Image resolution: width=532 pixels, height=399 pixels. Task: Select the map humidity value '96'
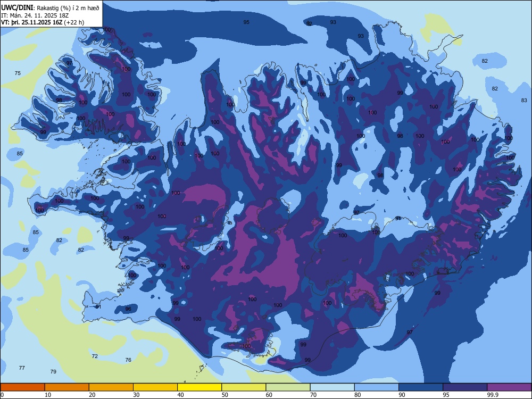tap(128, 309)
